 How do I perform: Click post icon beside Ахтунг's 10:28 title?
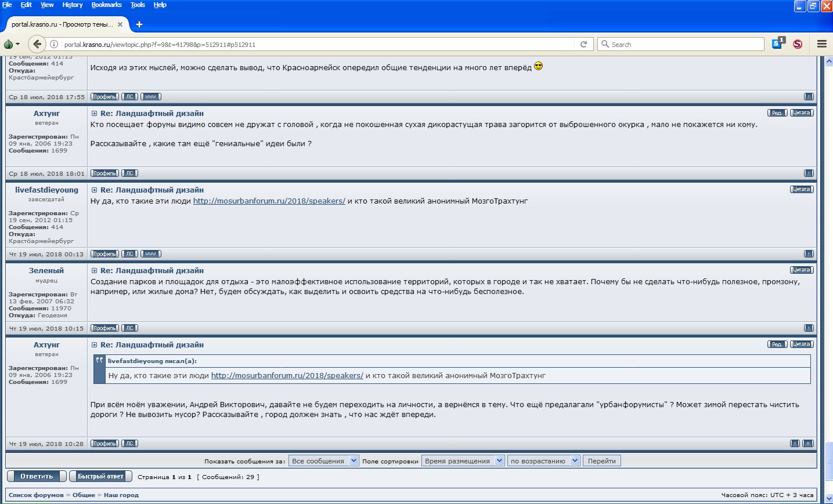[x=94, y=345]
